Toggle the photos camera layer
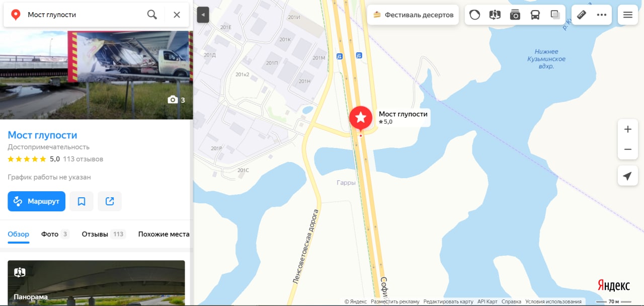The image size is (644, 306). click(x=515, y=15)
